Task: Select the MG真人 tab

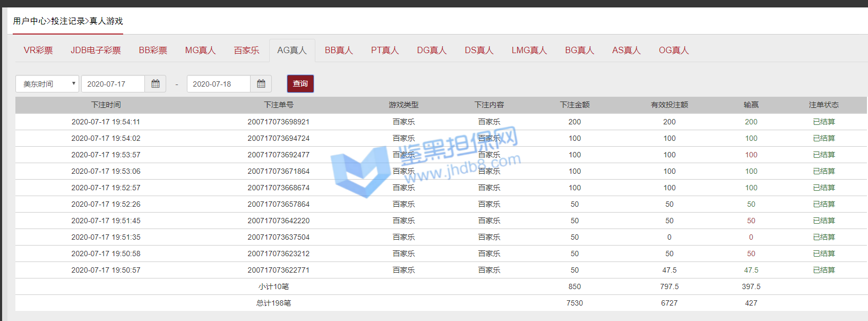Action: tap(200, 50)
